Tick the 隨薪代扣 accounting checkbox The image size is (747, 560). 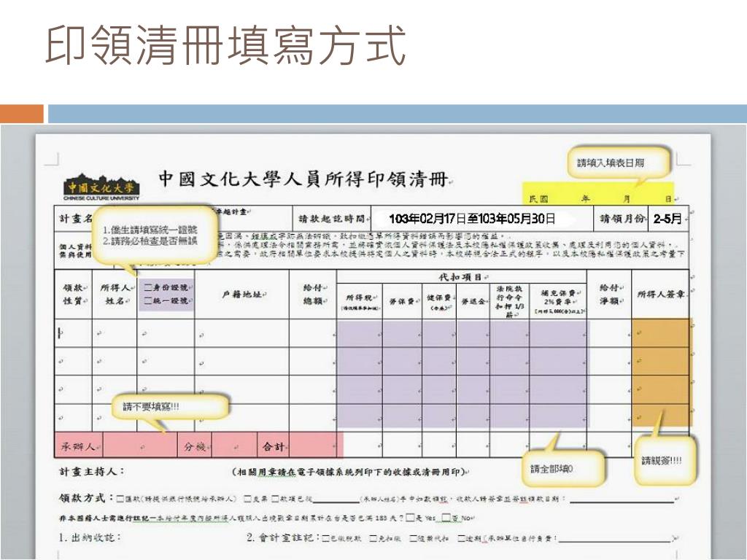414,539
